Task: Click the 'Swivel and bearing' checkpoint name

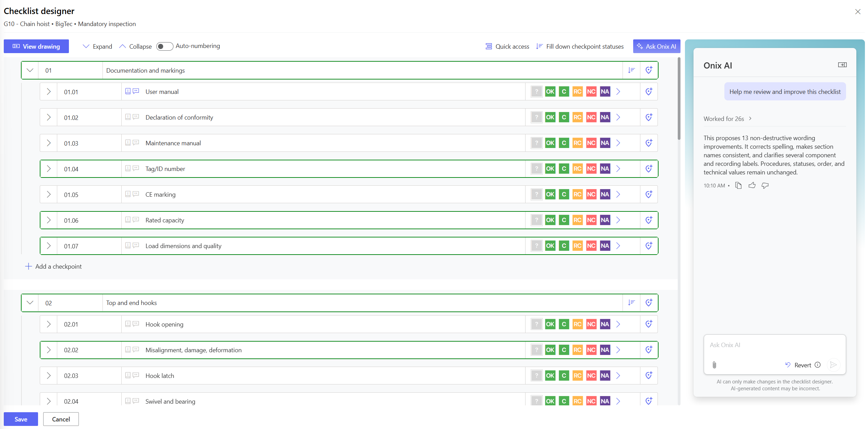Action: pos(170,401)
